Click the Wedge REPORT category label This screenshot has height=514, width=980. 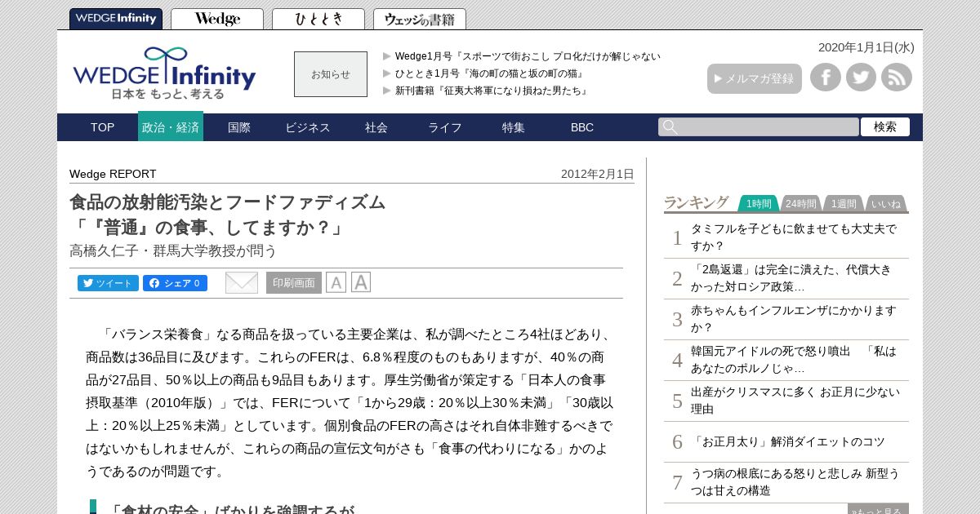pyautogui.click(x=113, y=174)
